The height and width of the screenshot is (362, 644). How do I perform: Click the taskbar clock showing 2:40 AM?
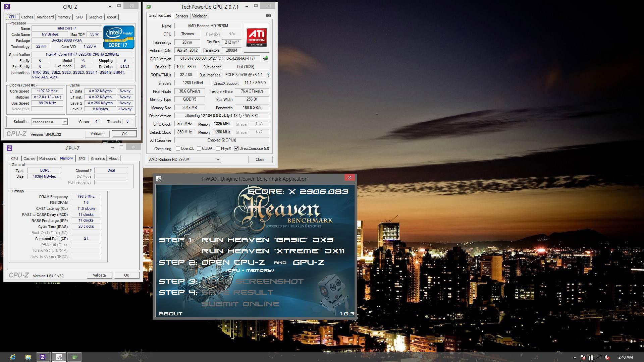[626, 357]
